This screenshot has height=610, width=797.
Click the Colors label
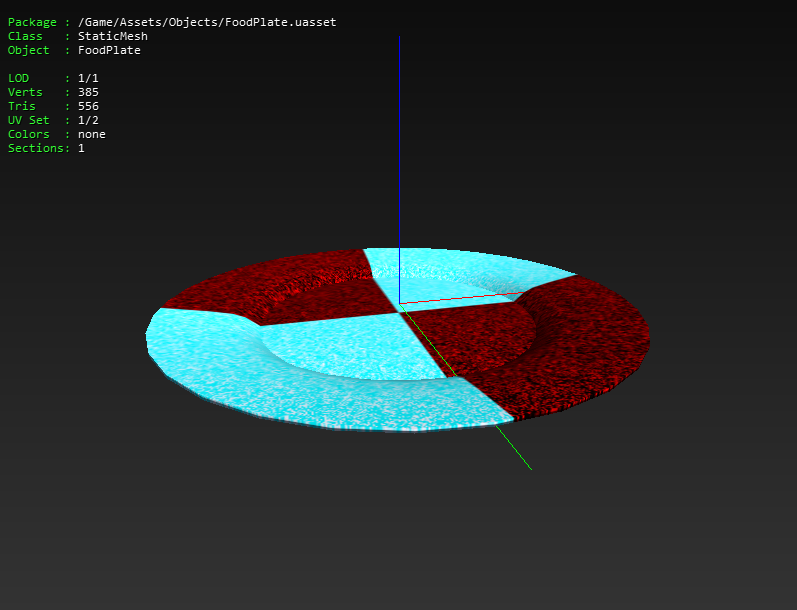coord(28,134)
